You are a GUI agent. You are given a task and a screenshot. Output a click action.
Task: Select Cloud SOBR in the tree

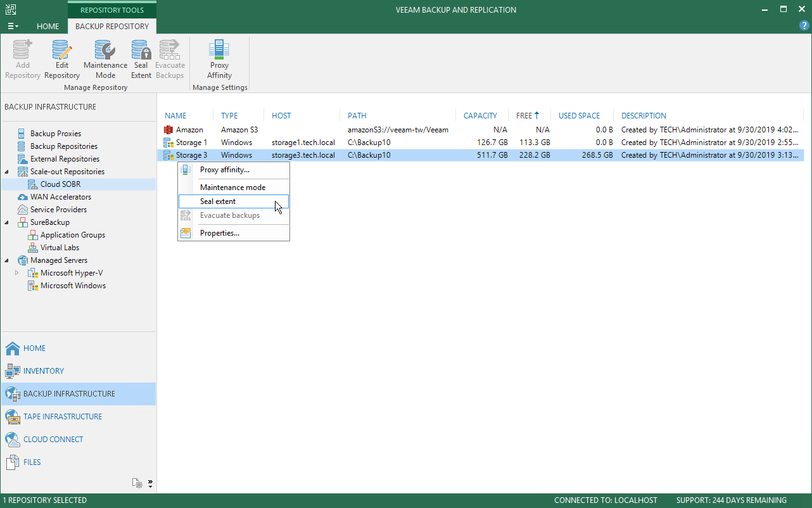pos(61,184)
